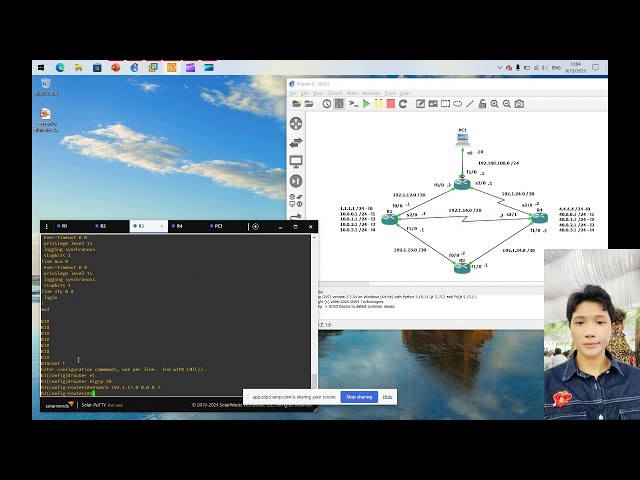Open the notification center icon
Viewport: 640px width, 480px height.
click(596, 68)
